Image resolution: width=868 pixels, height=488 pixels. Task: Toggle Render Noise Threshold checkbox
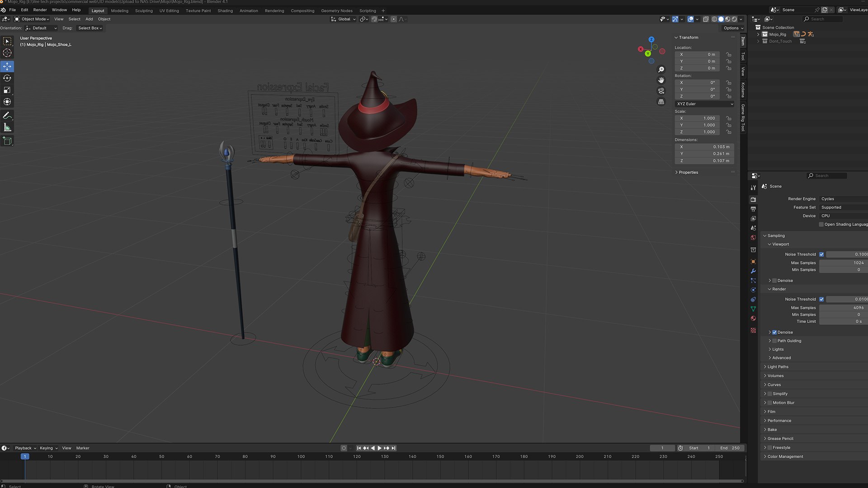click(x=821, y=299)
